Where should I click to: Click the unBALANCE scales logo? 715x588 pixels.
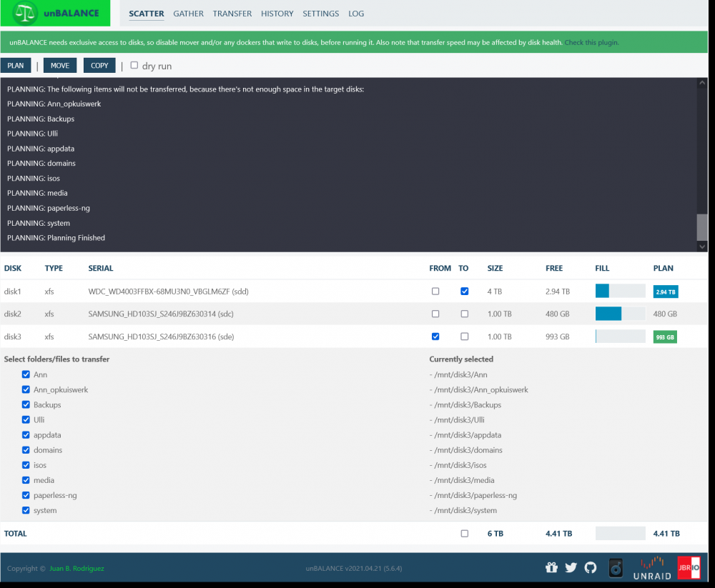(24, 13)
